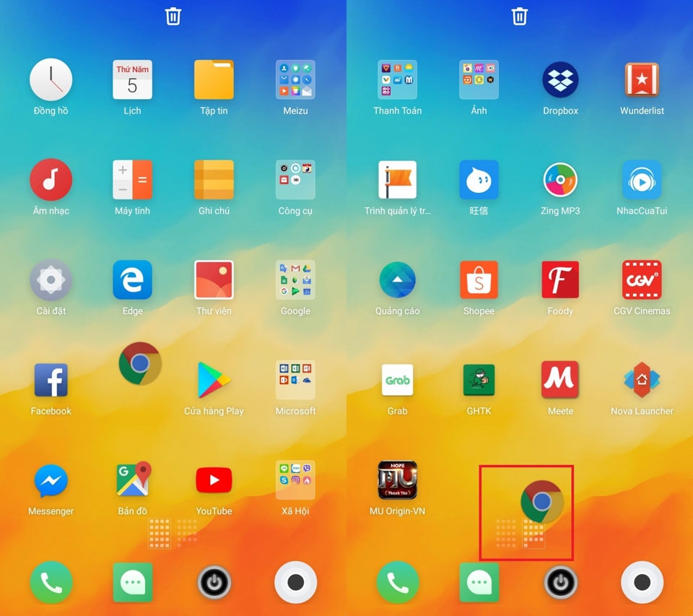Launch the Facebook app
Screen dimensions: 693x616
click(x=51, y=380)
